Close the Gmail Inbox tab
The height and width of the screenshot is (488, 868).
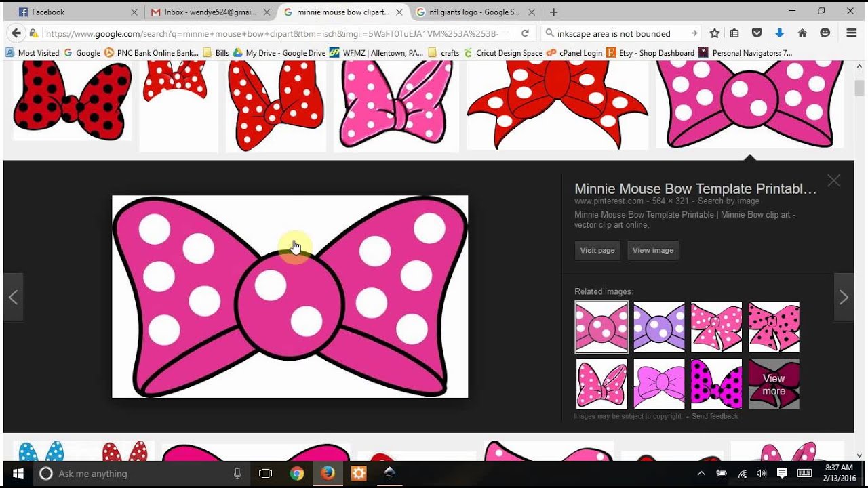click(x=267, y=12)
